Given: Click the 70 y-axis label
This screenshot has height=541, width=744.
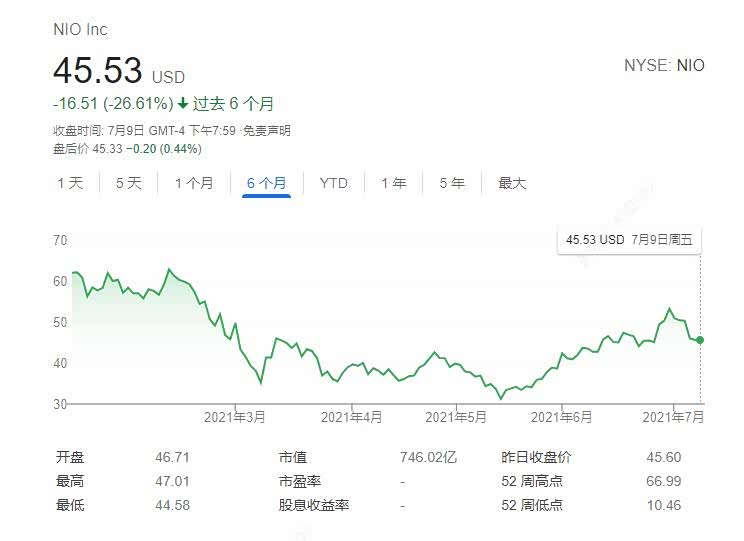Looking at the screenshot, I should (60, 240).
